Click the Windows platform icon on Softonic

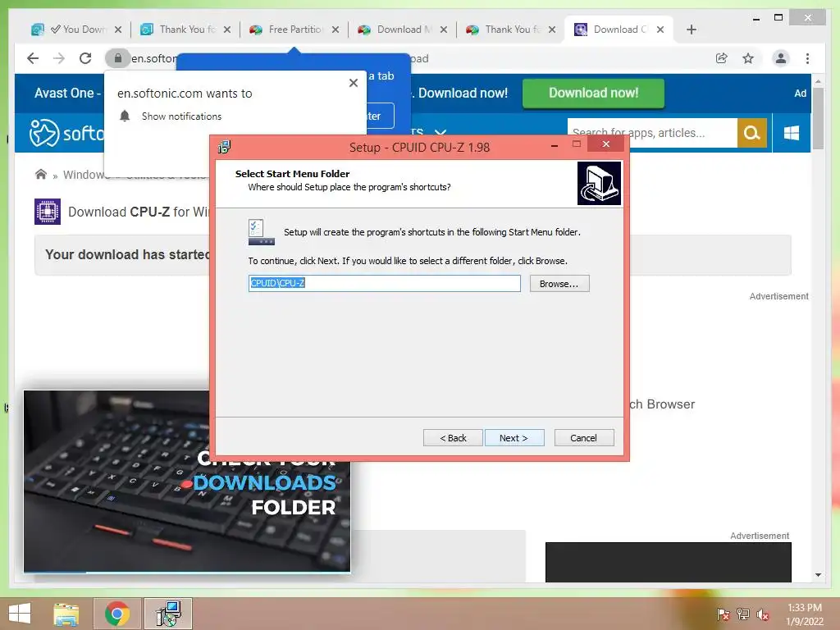[792, 132]
